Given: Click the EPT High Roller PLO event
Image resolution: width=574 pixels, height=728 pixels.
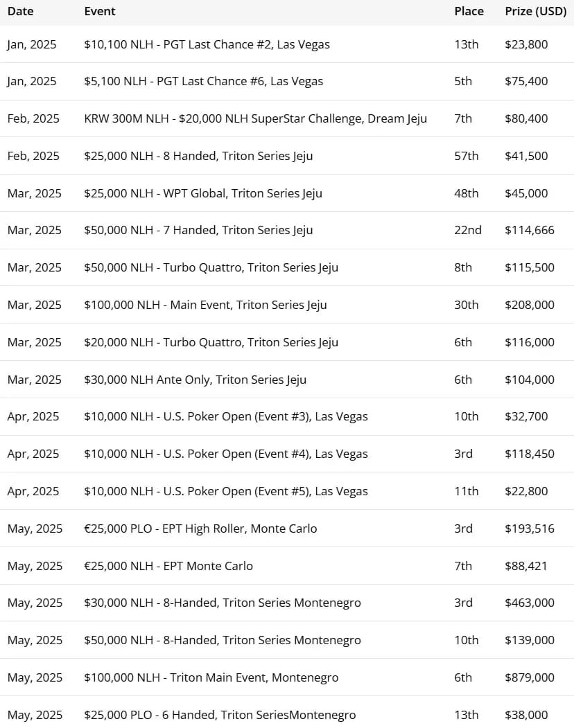Looking at the screenshot, I should coord(200,529).
